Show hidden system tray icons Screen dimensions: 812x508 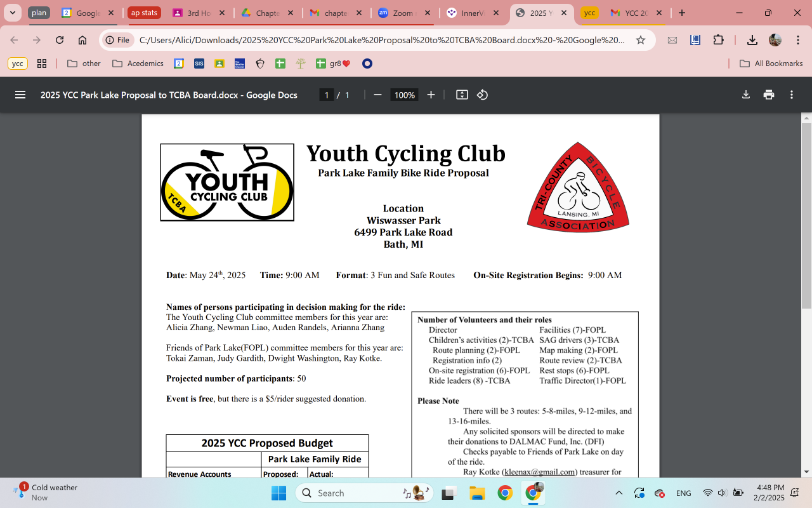point(619,493)
